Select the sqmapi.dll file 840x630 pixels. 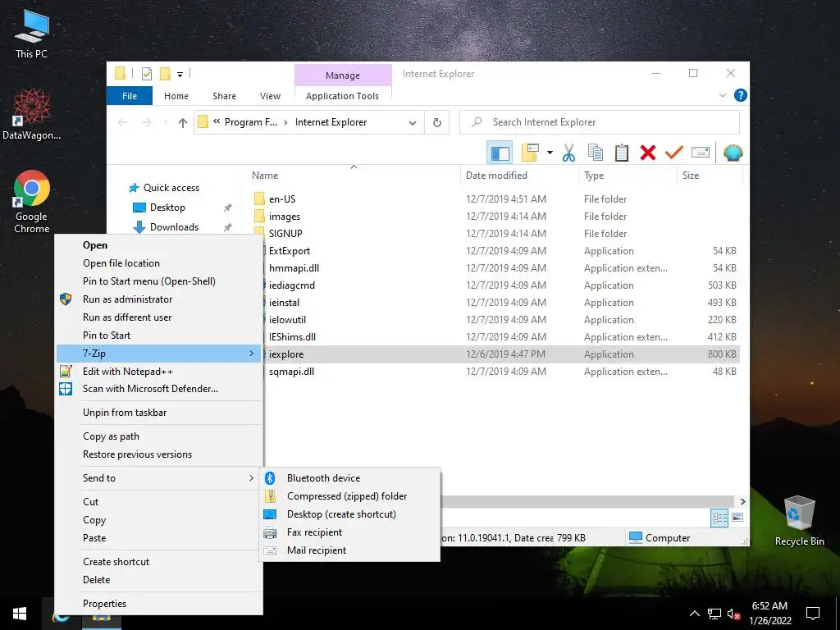pyautogui.click(x=291, y=372)
